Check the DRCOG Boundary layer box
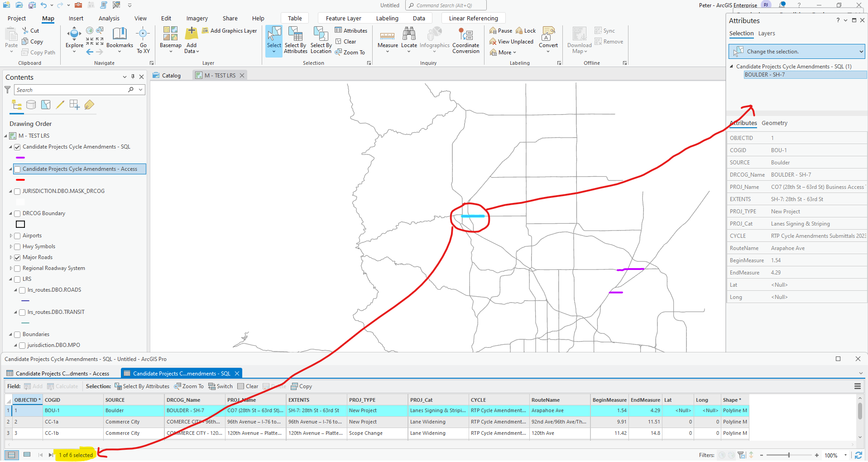The image size is (868, 462). pos(17,214)
